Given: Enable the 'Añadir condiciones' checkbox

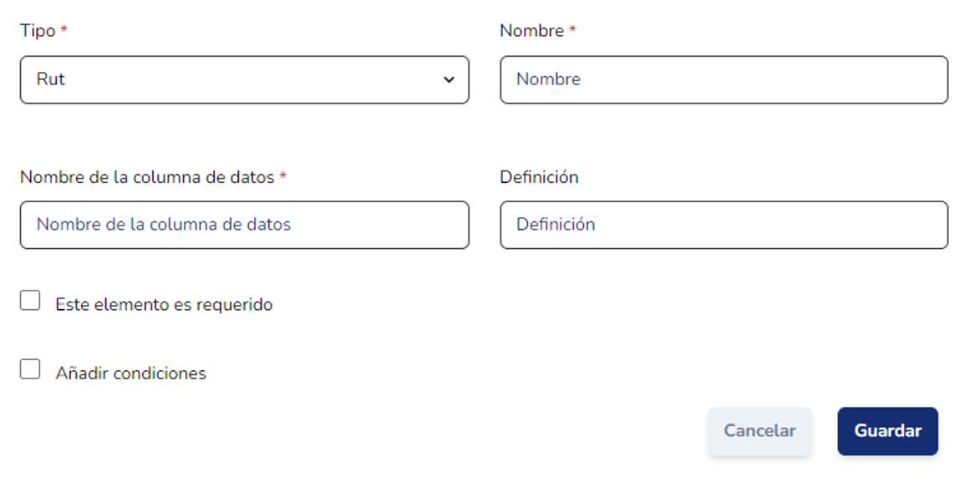Looking at the screenshot, I should (x=30, y=369).
